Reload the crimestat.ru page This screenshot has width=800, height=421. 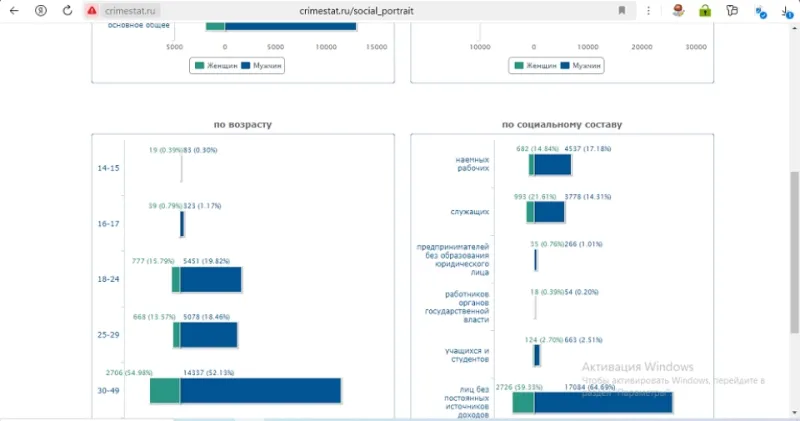point(67,10)
